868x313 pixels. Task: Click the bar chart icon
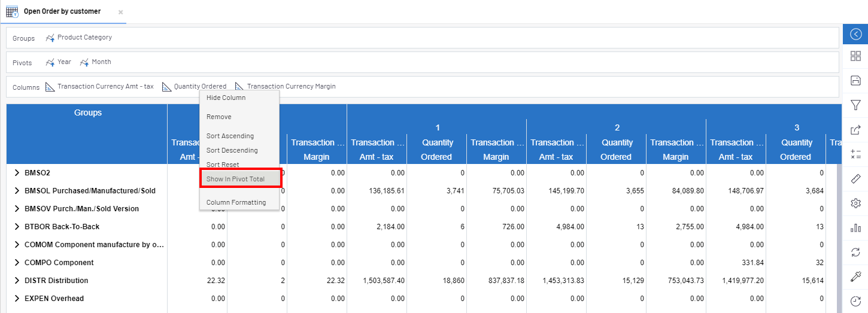pyautogui.click(x=855, y=227)
